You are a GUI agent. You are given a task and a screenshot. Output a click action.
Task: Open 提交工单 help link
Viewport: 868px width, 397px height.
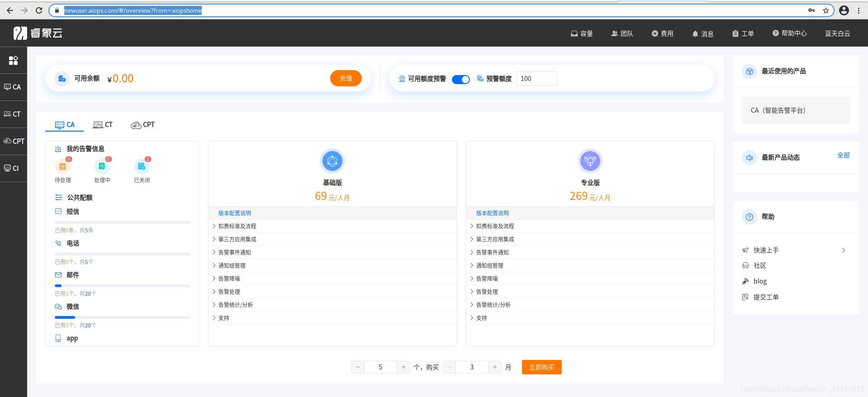pyautogui.click(x=760, y=297)
